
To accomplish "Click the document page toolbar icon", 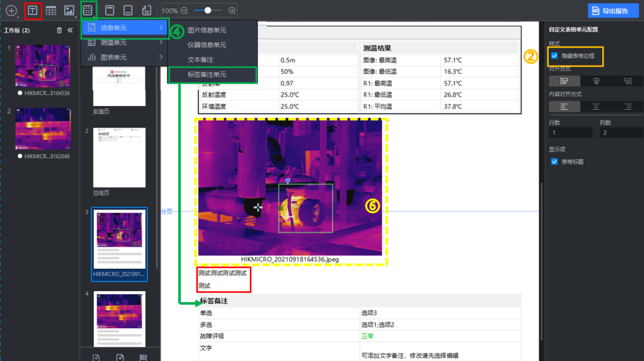I will pos(146,11).
